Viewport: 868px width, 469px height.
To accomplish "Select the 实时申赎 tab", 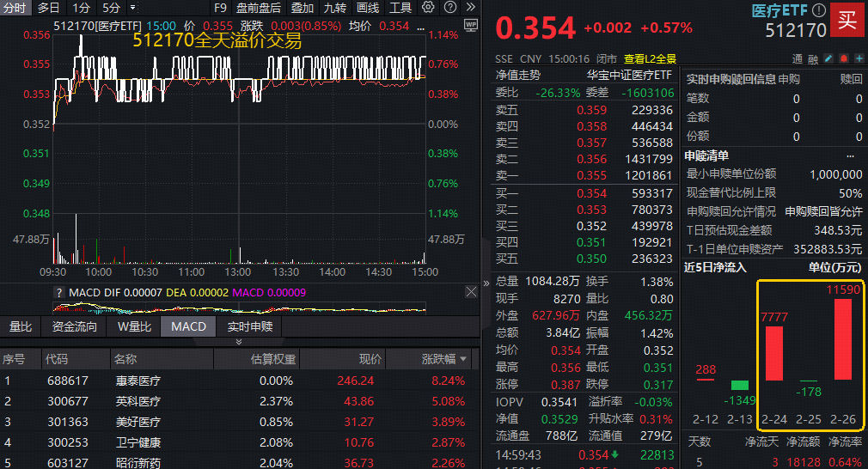I will pos(249,326).
